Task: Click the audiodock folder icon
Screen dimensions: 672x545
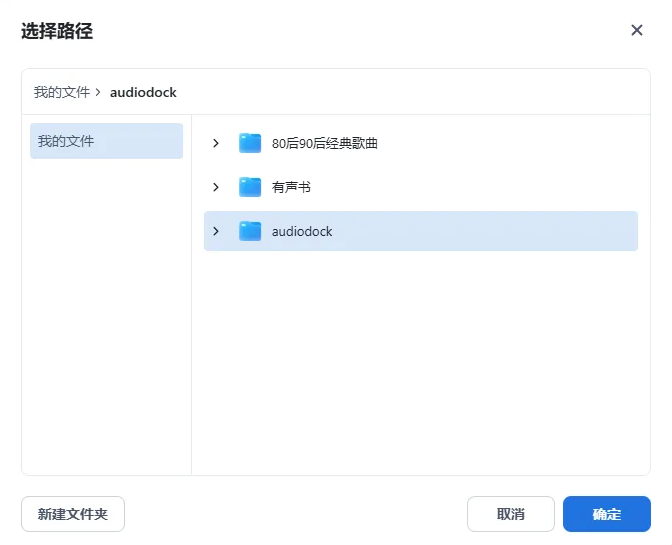Action: [x=250, y=231]
